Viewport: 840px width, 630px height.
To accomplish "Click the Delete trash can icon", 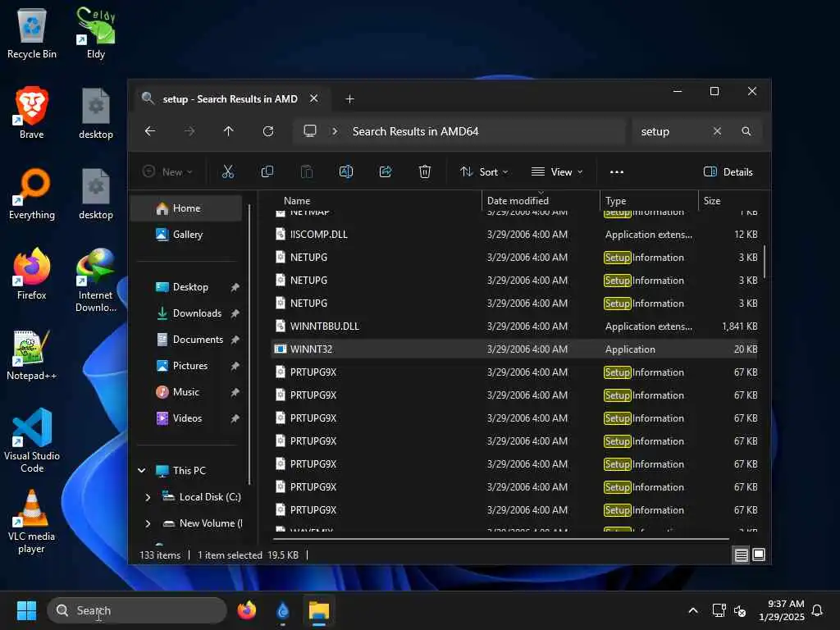I will point(425,171).
